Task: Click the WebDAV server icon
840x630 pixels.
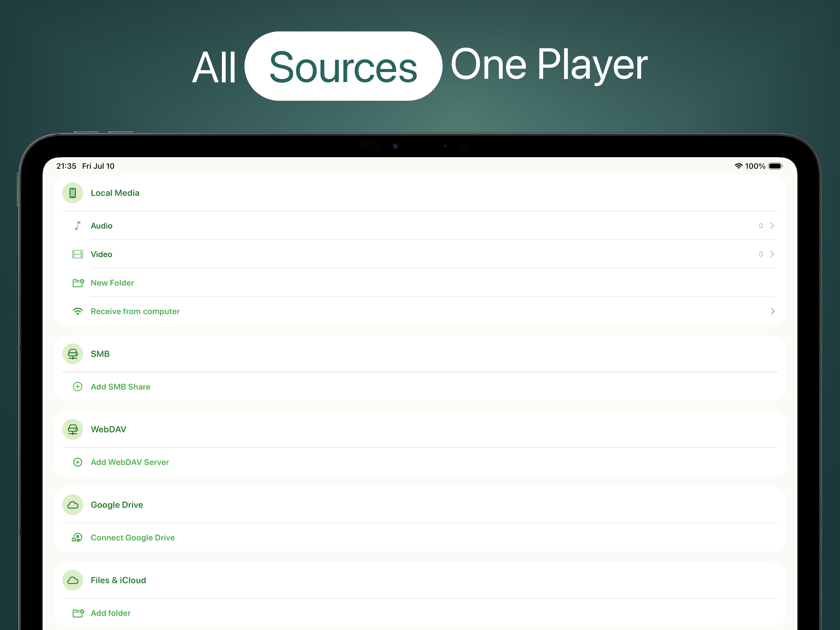Action: click(73, 429)
